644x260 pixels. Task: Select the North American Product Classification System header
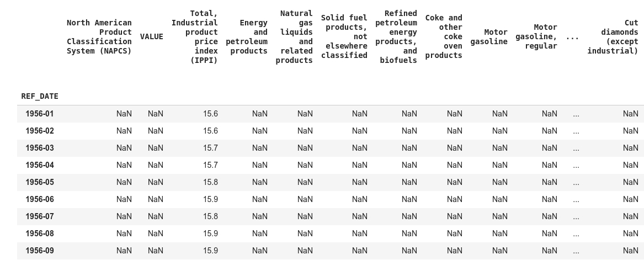(x=99, y=37)
